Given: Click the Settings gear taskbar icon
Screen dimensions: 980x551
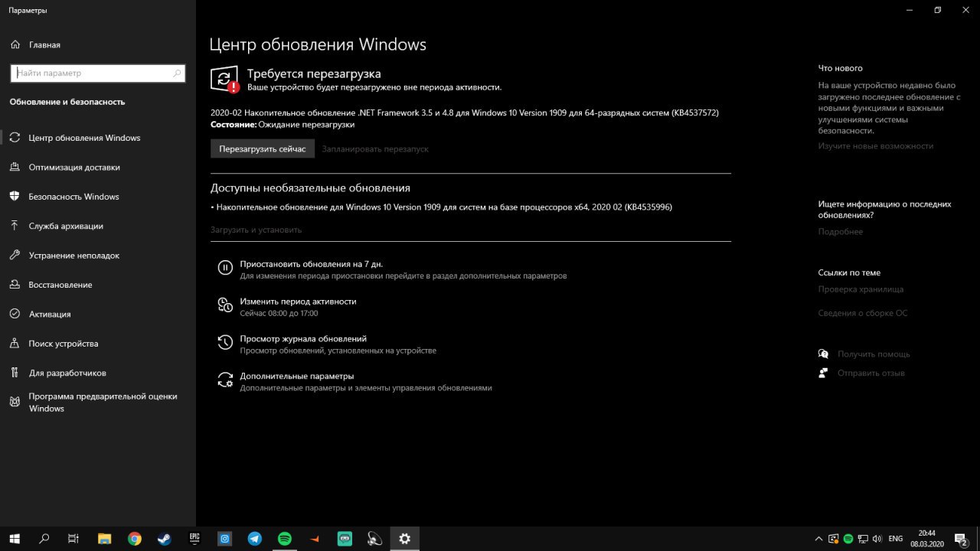Looking at the screenshot, I should click(404, 539).
